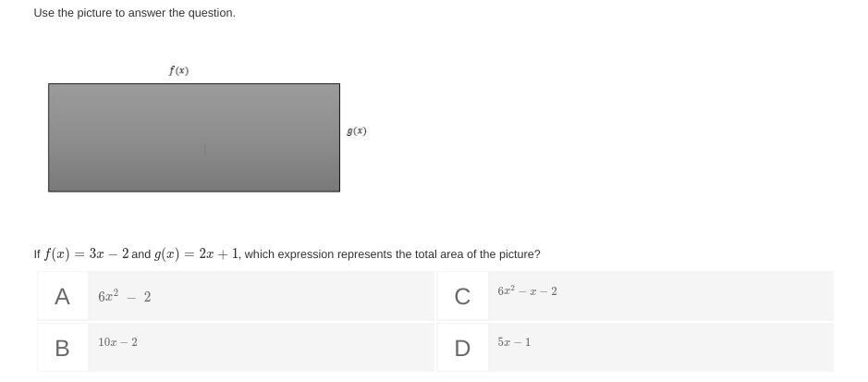This screenshot has width=868, height=382.
Task: Click the expression 5x − 1
Action: pos(514,342)
